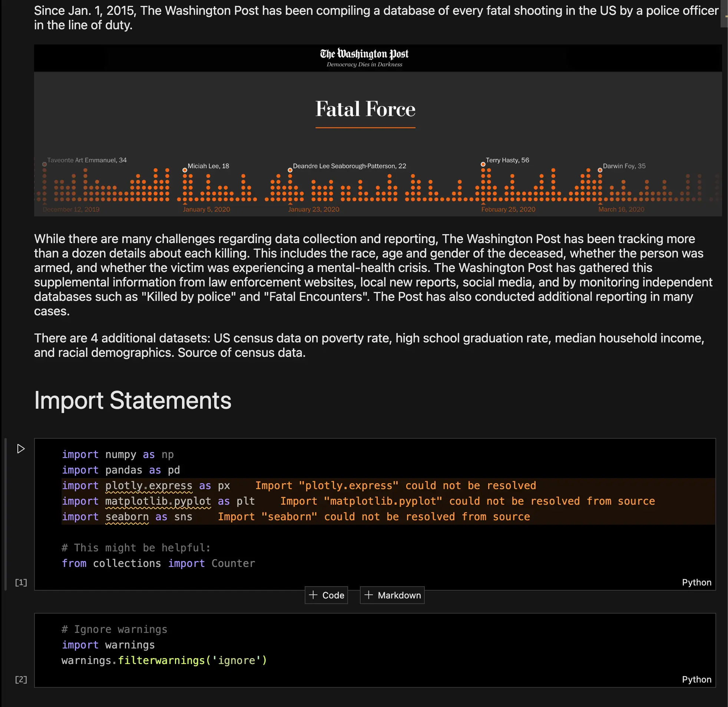Click the vertical scrollbar thumb
Viewport: 728px width, 707px height.
tap(724, 14)
